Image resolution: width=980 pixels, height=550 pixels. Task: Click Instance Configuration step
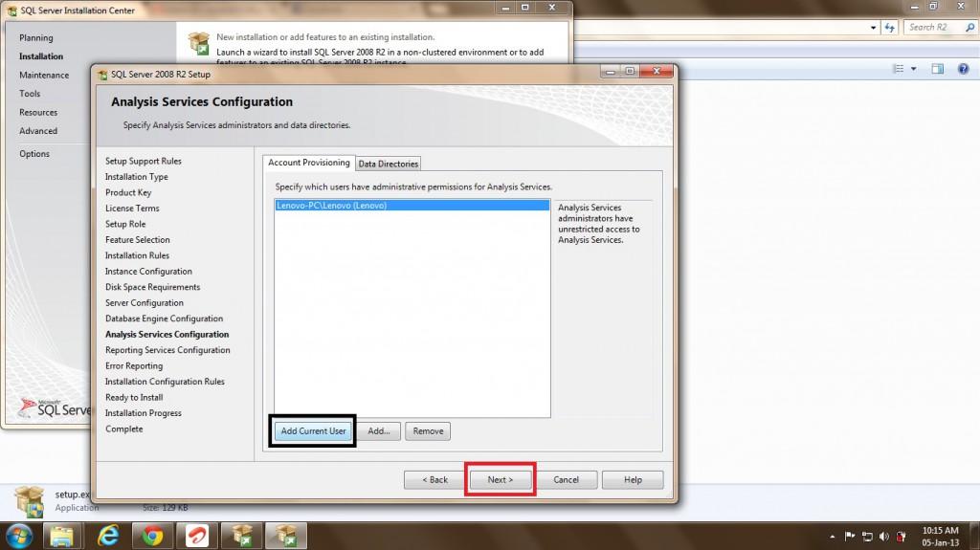click(x=148, y=272)
